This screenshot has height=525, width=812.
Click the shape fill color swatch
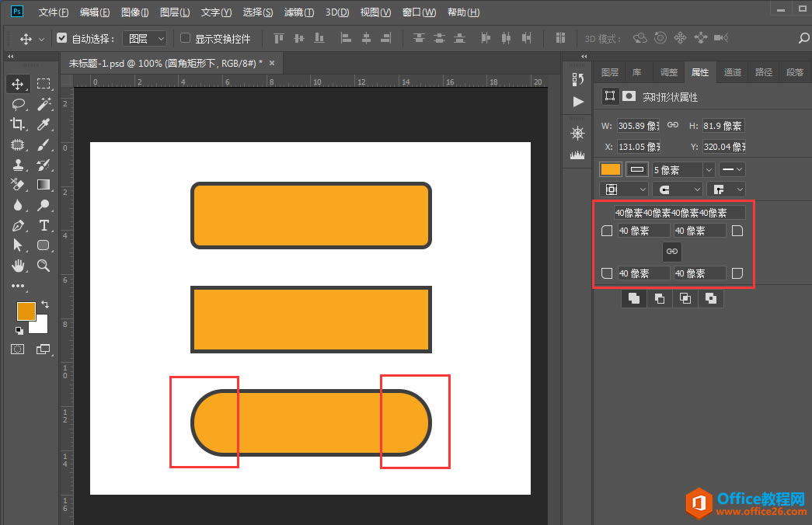click(611, 169)
